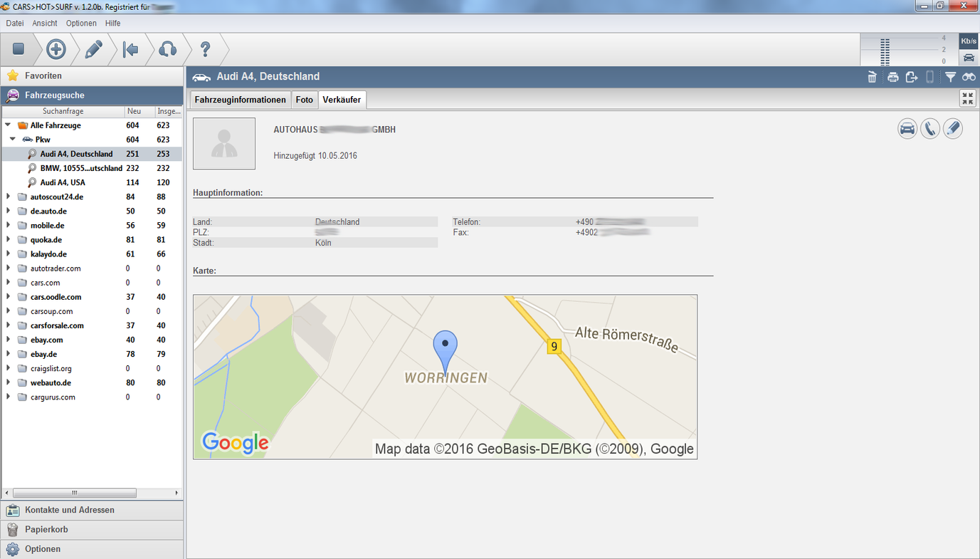Select the ebay.com folder row
This screenshot has height=559, width=980.
[x=92, y=340]
